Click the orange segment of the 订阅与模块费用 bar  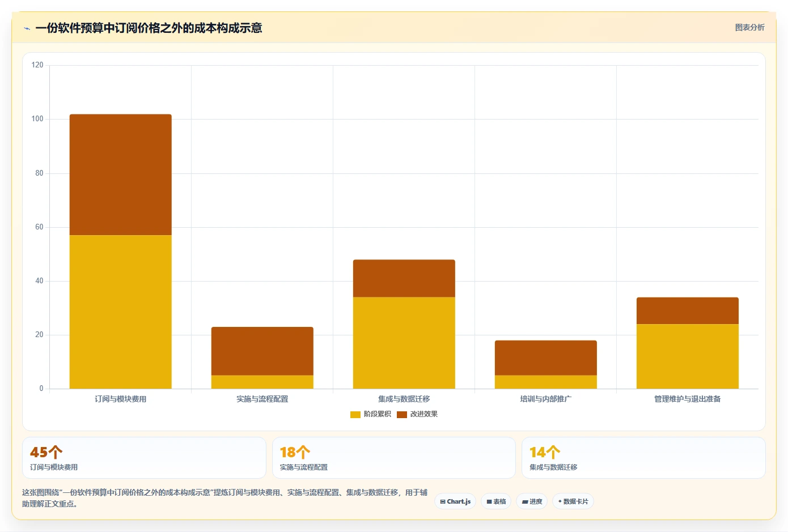click(121, 175)
